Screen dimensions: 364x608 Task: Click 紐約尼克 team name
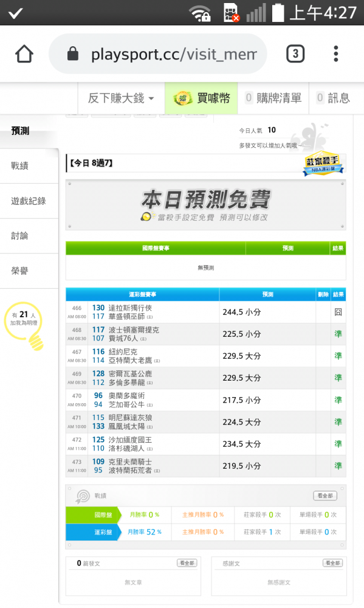(x=123, y=351)
